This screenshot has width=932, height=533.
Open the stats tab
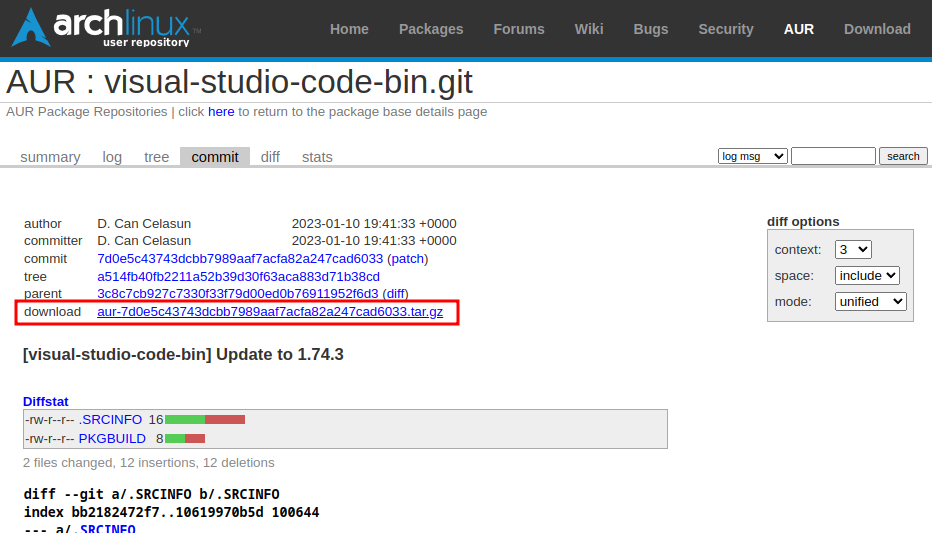coord(317,157)
